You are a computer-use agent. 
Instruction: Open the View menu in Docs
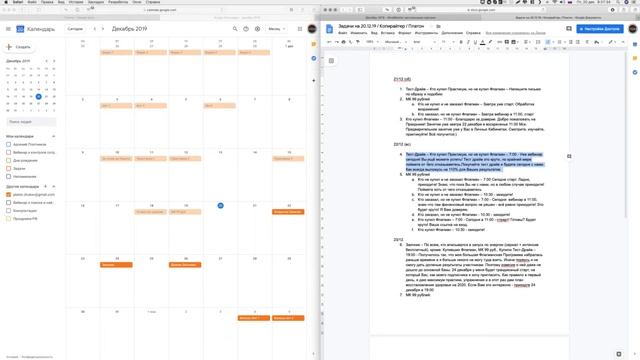coord(374,33)
